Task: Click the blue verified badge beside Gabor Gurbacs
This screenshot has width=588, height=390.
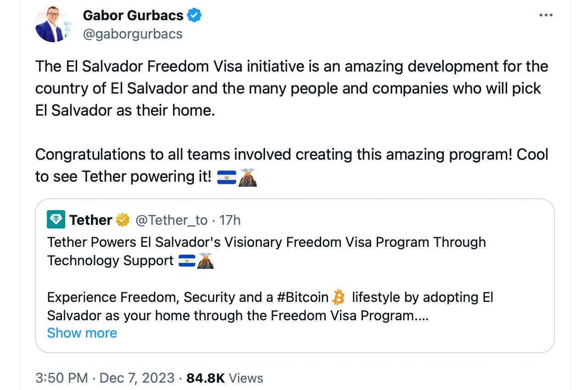Action: 194,16
